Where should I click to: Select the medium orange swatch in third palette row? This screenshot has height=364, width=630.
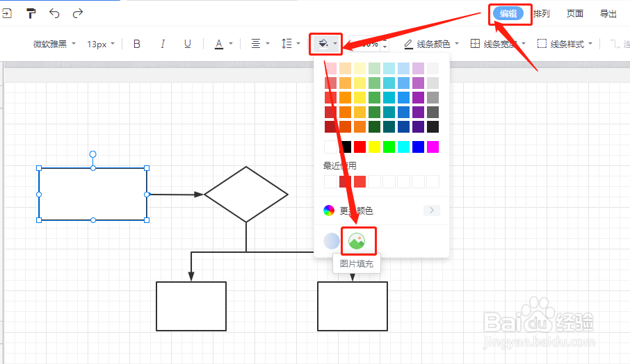pos(345,97)
